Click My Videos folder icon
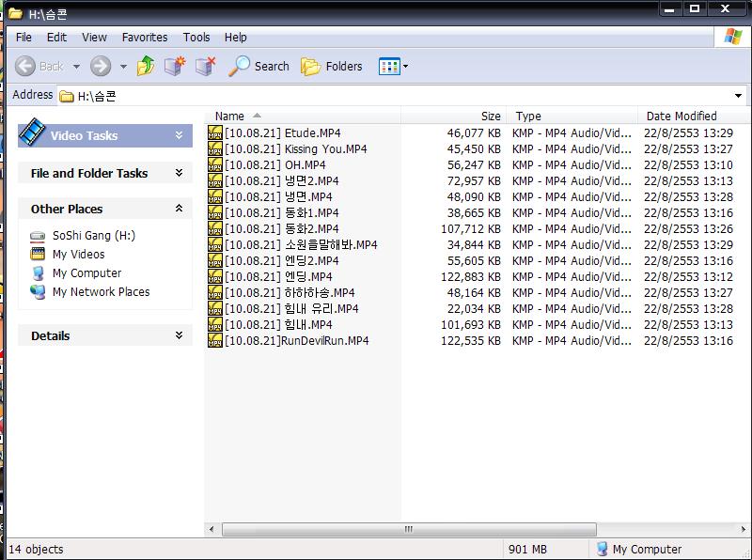752x560 pixels. pyautogui.click(x=38, y=254)
